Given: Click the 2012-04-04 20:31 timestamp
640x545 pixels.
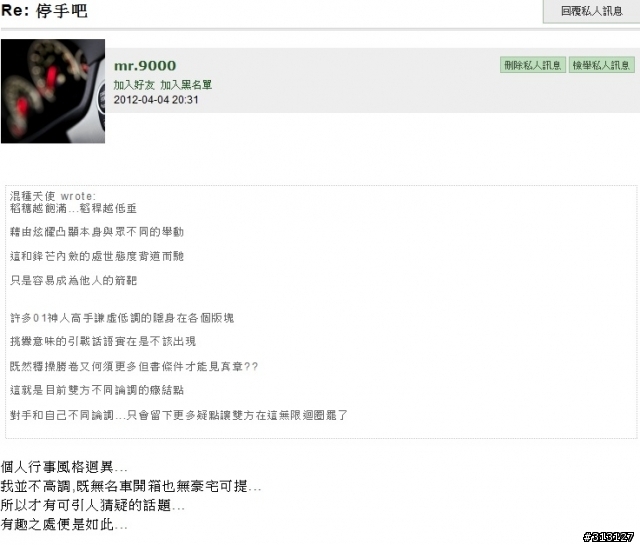Looking at the screenshot, I should [156, 100].
